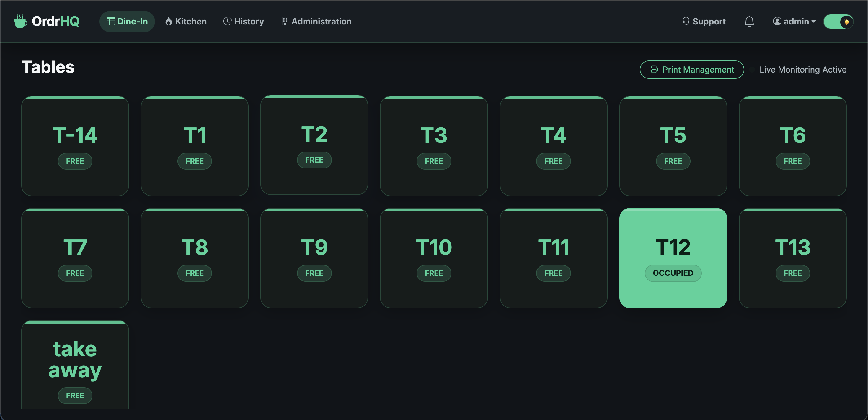Click the FREE badge on T10

pos(434,273)
